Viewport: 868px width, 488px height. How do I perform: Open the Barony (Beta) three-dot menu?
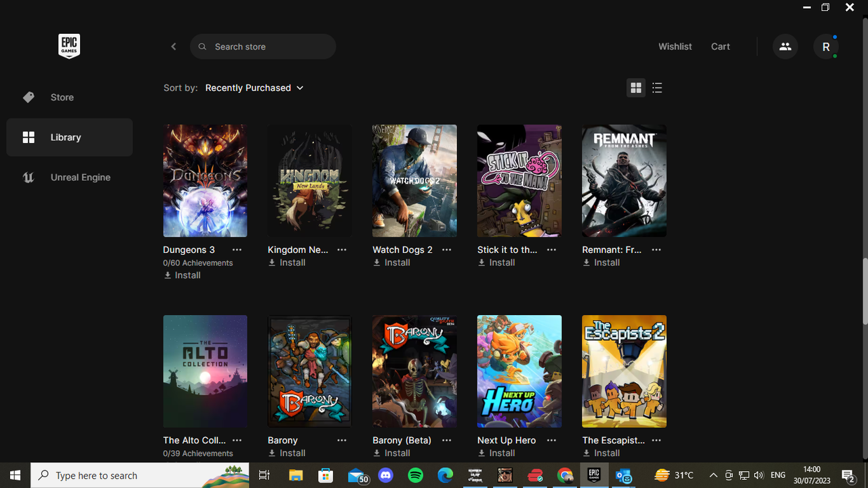coord(446,441)
